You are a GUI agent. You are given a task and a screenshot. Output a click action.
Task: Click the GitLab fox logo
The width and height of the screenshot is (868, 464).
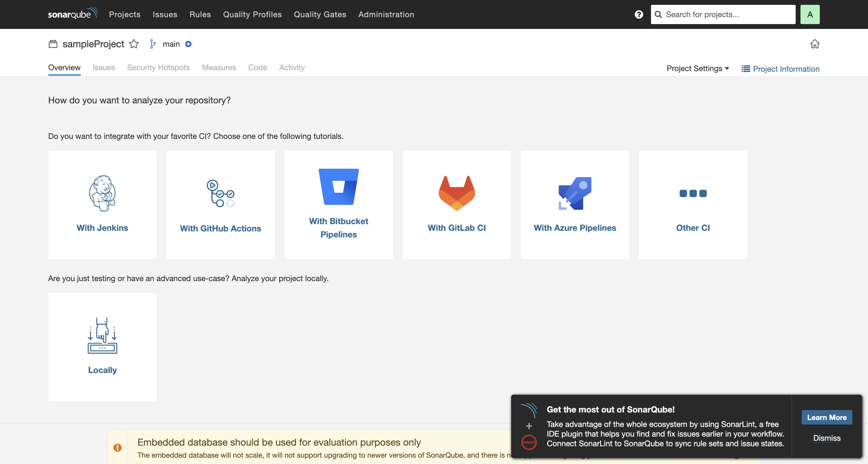tap(457, 193)
